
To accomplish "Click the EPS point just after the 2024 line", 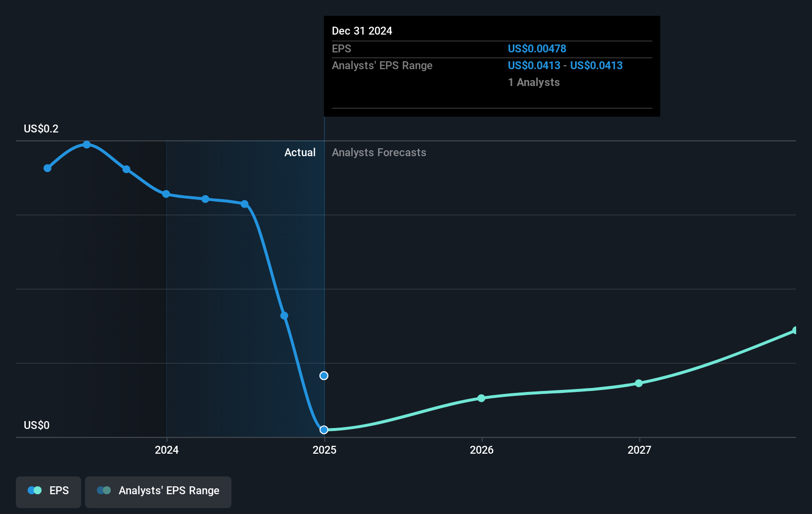I will [205, 199].
